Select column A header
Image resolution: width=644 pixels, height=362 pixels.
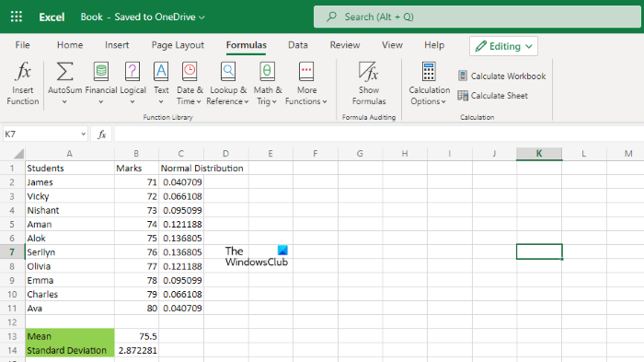tap(69, 154)
